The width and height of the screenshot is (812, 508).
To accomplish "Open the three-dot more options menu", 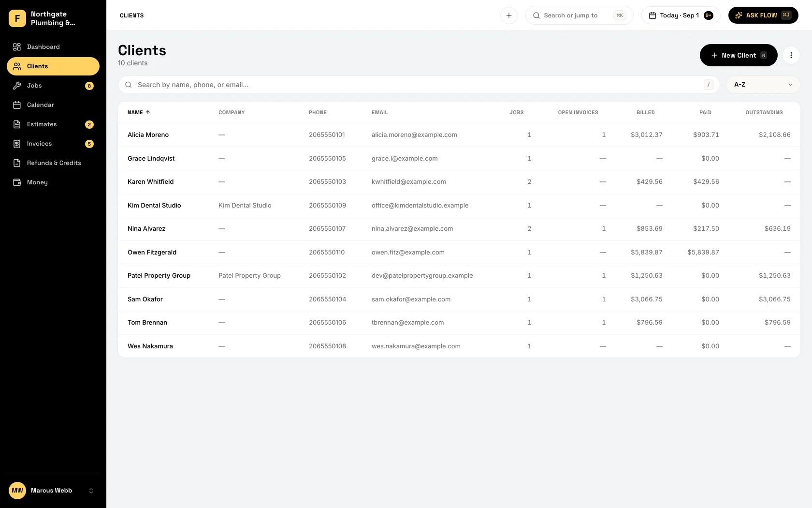I will point(791,55).
